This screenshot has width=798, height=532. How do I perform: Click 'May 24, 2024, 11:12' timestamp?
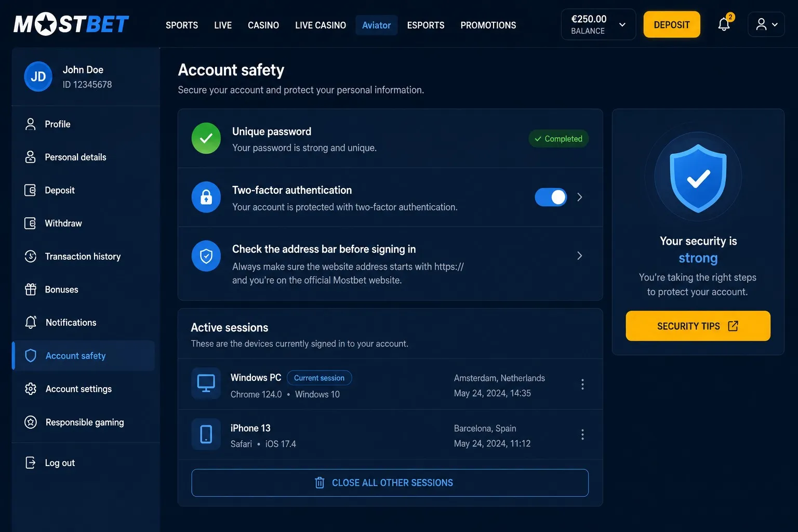[x=492, y=444]
